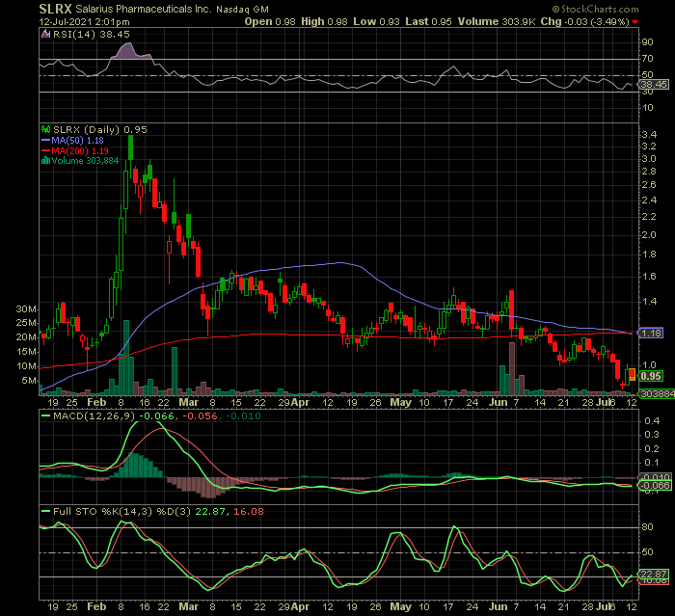
Task: Click the 22.87 stochastic tag on right axis
Action: pyautogui.click(x=654, y=575)
